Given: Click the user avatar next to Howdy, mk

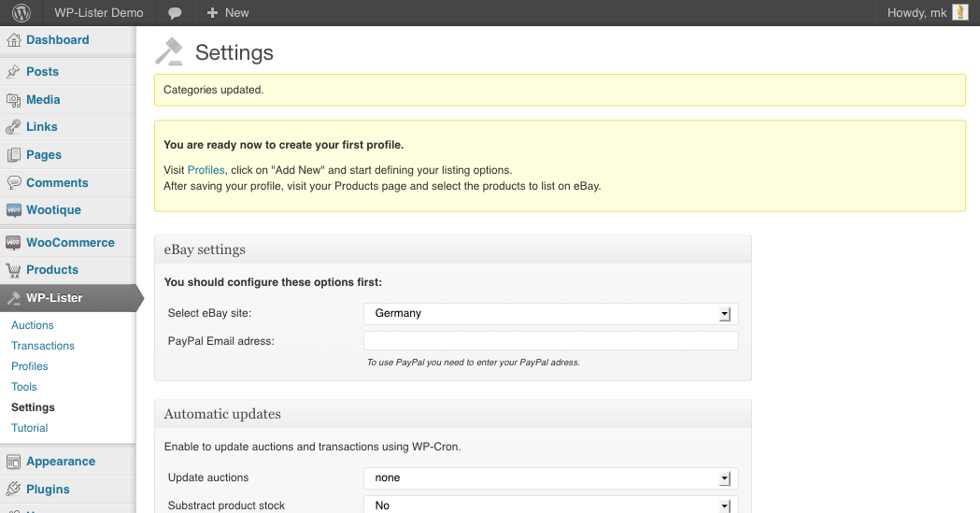Looking at the screenshot, I should pyautogui.click(x=960, y=12).
